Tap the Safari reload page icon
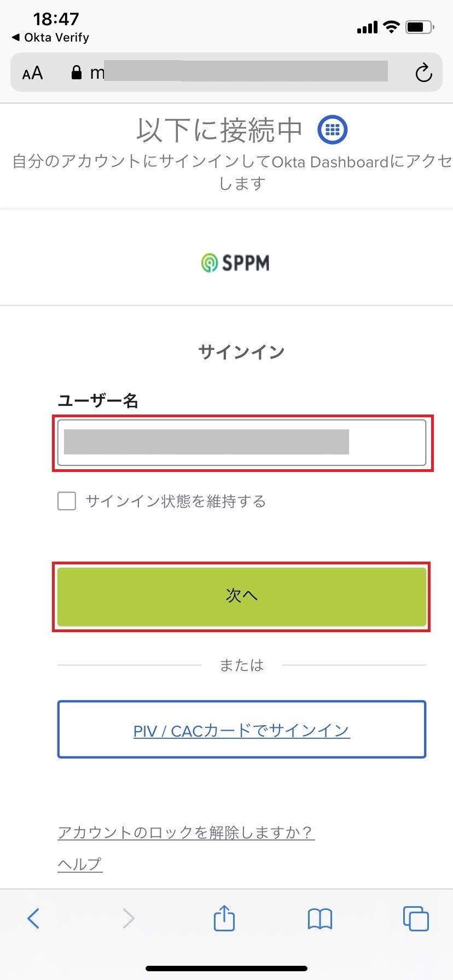This screenshot has height=980, width=453. tap(423, 73)
